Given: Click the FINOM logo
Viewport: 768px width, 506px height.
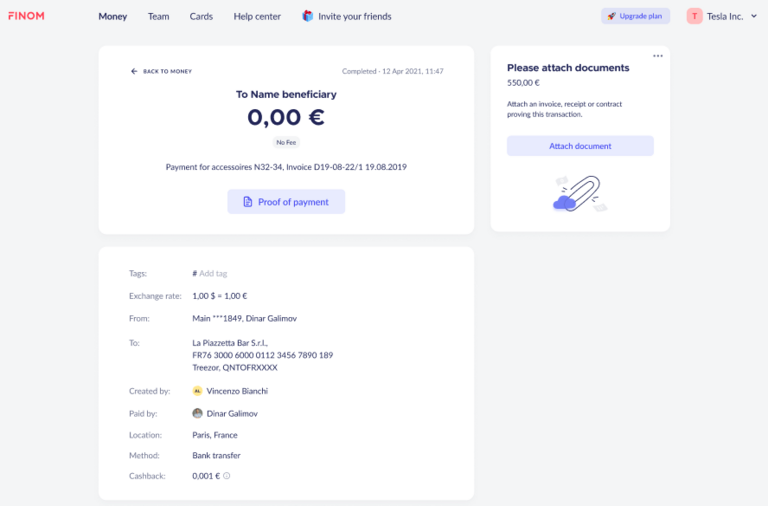Looking at the screenshot, I should [26, 16].
